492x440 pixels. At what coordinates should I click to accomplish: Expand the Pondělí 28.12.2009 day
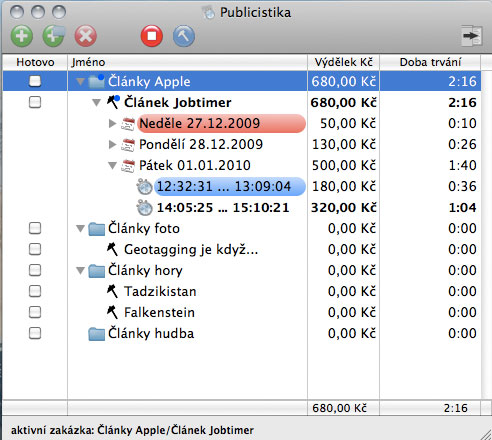tap(113, 144)
